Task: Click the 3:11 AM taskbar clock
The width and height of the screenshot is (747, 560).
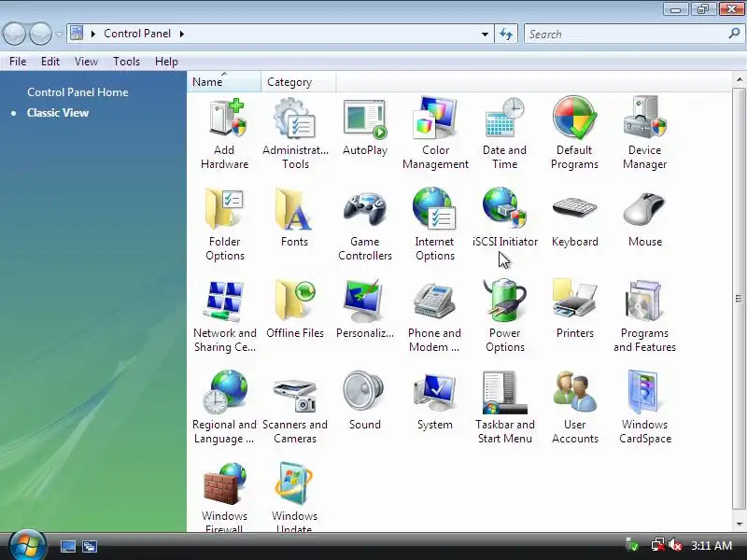Action: click(x=712, y=545)
